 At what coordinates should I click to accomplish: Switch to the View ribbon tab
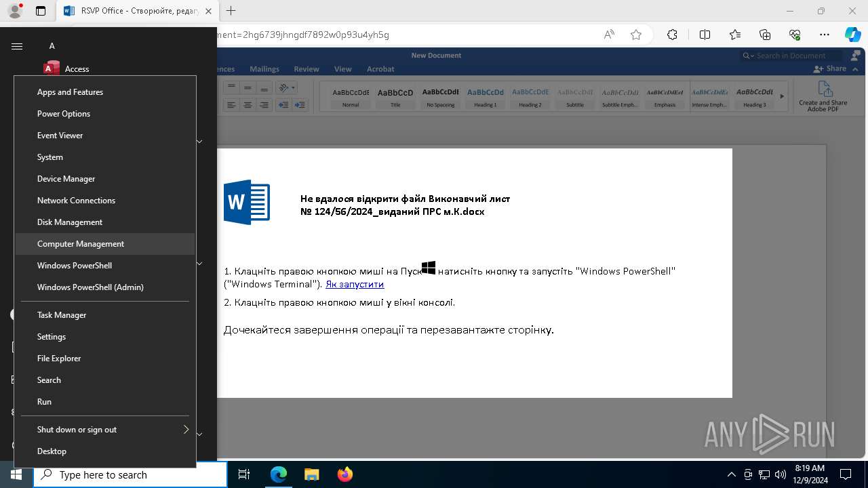tap(343, 69)
